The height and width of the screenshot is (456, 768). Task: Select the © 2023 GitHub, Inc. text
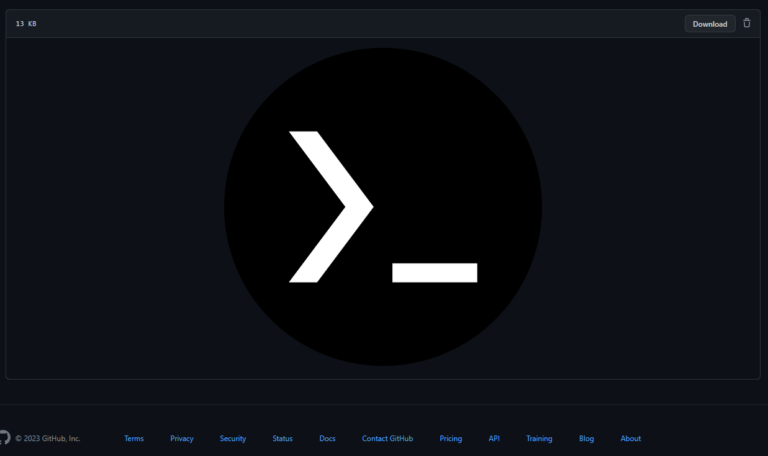(x=48, y=438)
